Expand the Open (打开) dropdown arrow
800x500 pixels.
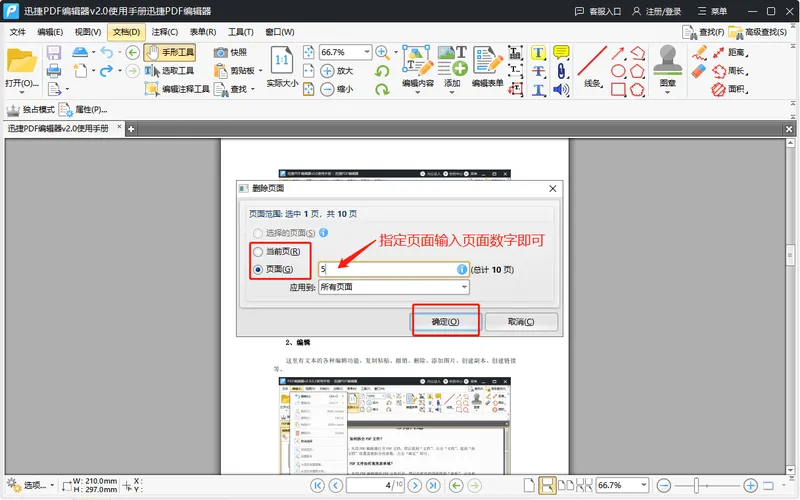(x=21, y=92)
